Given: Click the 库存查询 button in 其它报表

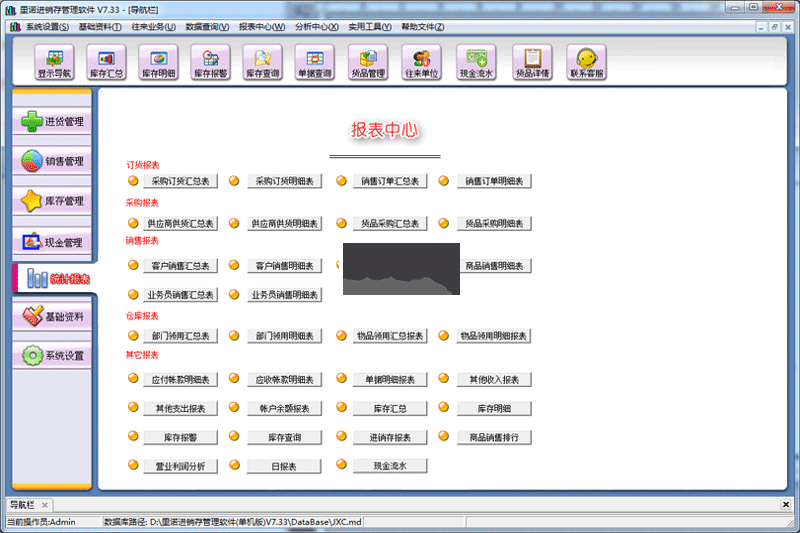Looking at the screenshot, I should (x=285, y=437).
